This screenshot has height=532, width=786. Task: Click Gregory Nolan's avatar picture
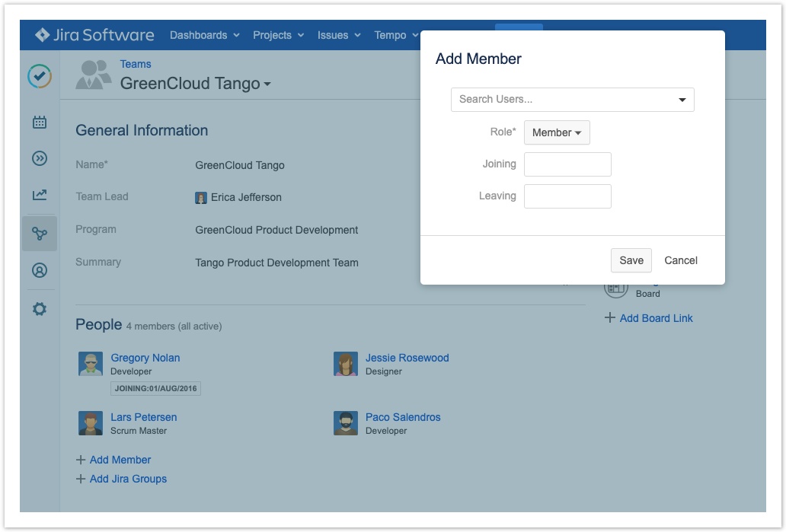click(91, 364)
